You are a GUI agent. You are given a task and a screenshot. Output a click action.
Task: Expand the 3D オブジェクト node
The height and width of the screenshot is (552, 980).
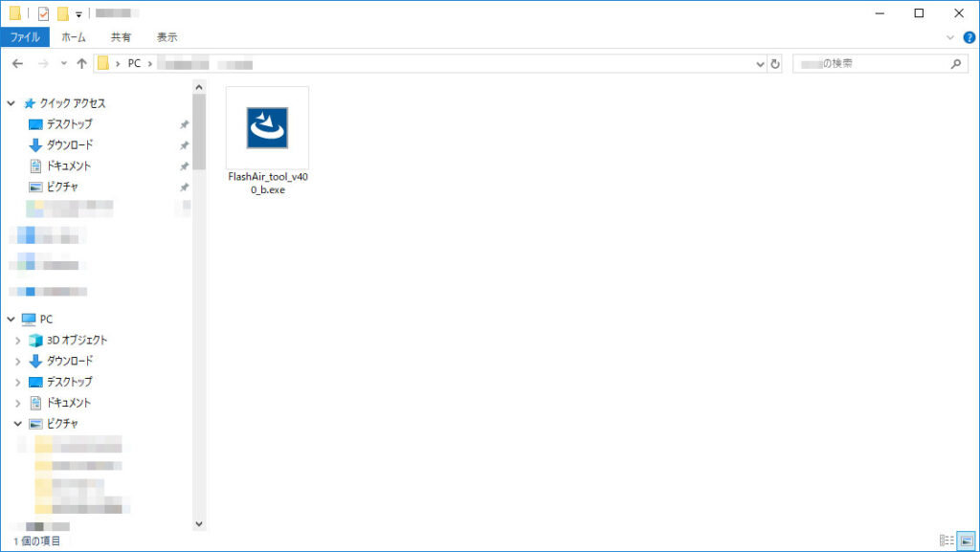pyautogui.click(x=18, y=341)
